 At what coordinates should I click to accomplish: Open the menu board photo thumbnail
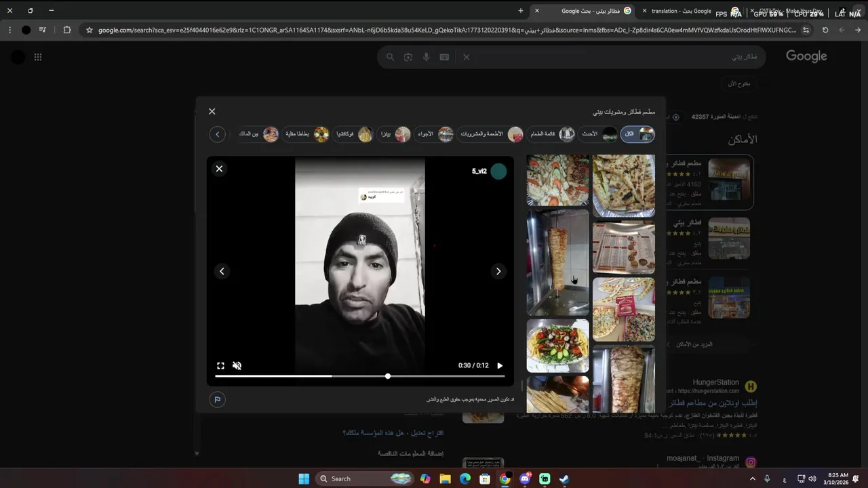[x=624, y=247]
